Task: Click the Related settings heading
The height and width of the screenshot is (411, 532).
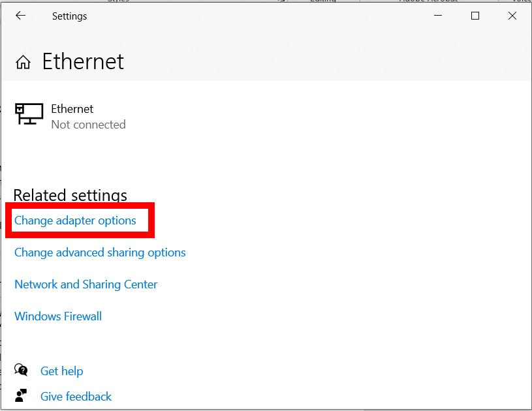Action: 70,195
